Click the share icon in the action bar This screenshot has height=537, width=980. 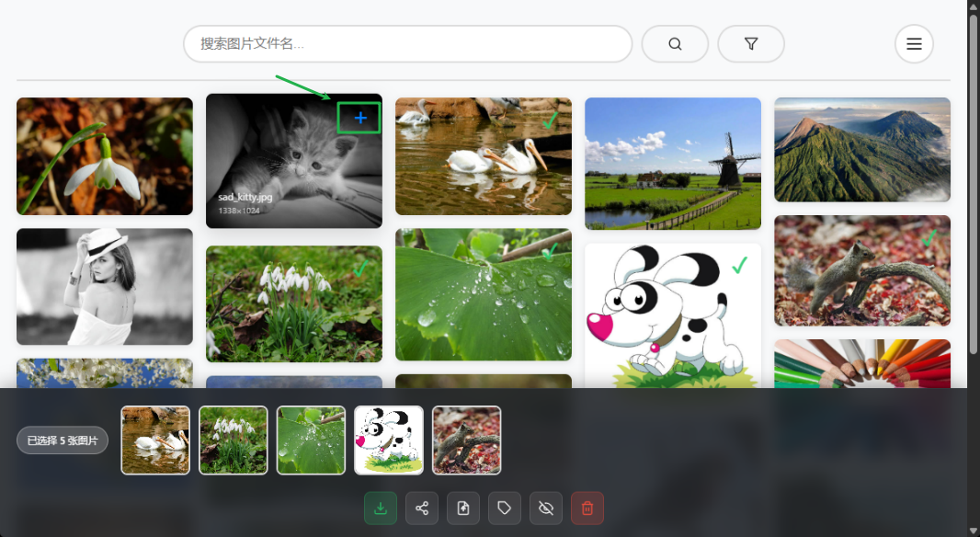click(422, 508)
